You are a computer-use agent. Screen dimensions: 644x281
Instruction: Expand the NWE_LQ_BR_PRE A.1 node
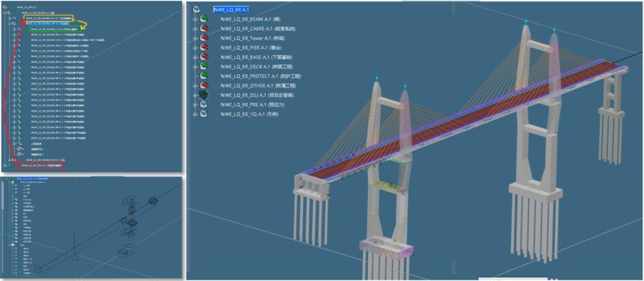pos(194,104)
